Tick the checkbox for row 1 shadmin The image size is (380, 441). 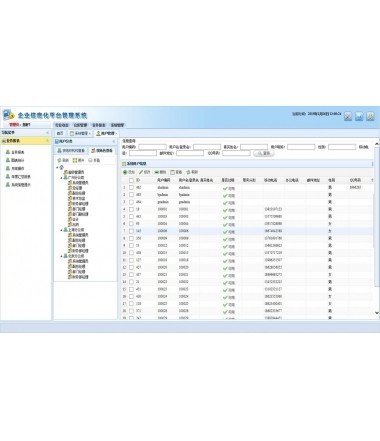click(131, 188)
